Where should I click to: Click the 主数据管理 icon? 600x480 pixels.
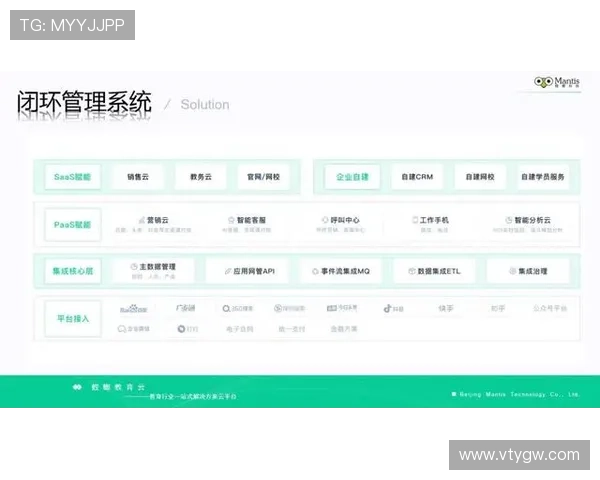(x=134, y=266)
